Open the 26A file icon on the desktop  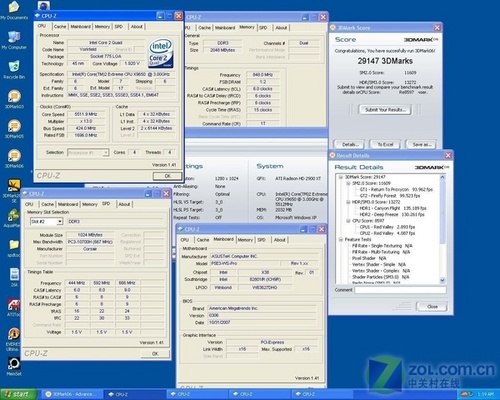tap(14, 278)
